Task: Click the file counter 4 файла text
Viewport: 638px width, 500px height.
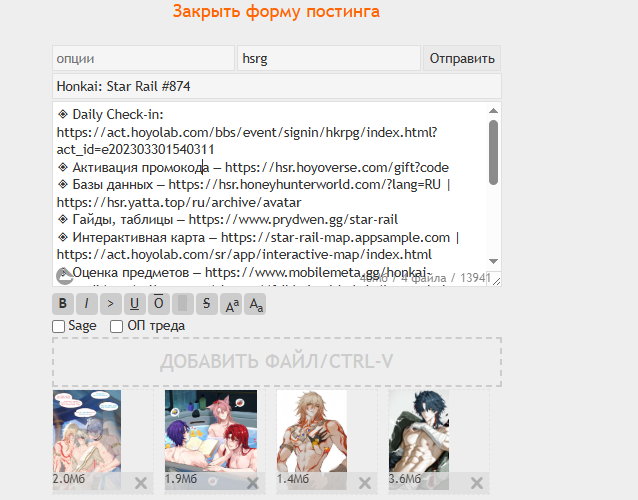Action: [x=424, y=278]
